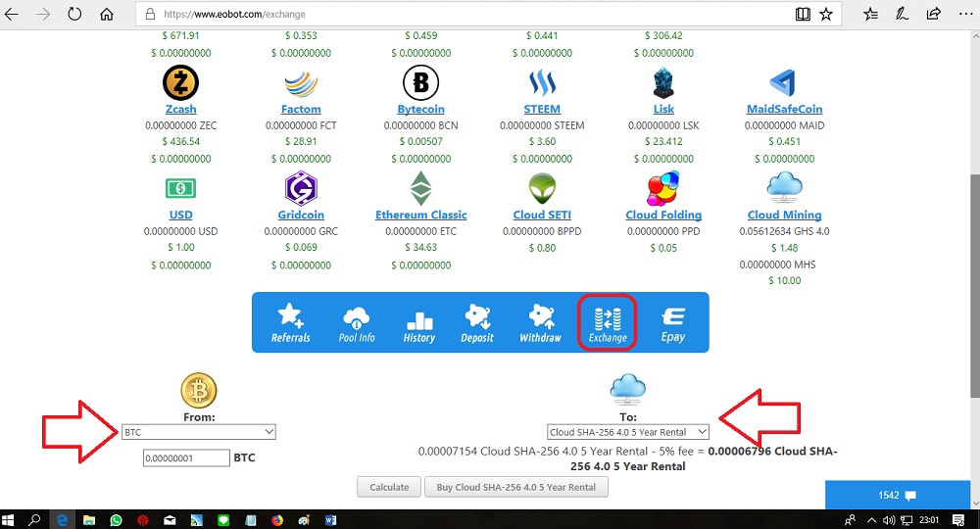980x529 pixels.
Task: Click the MaidSafeCoin blue logo
Action: point(784,83)
